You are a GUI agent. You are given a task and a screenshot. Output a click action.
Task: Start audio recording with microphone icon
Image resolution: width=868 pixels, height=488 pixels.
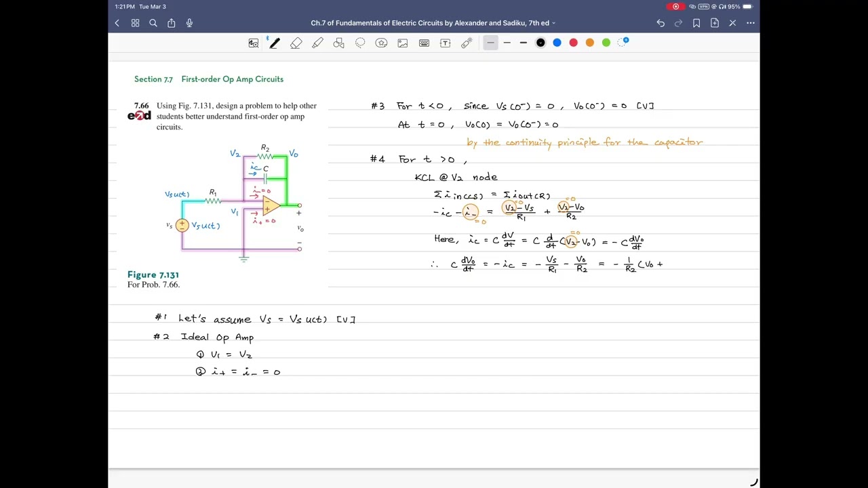click(x=189, y=23)
